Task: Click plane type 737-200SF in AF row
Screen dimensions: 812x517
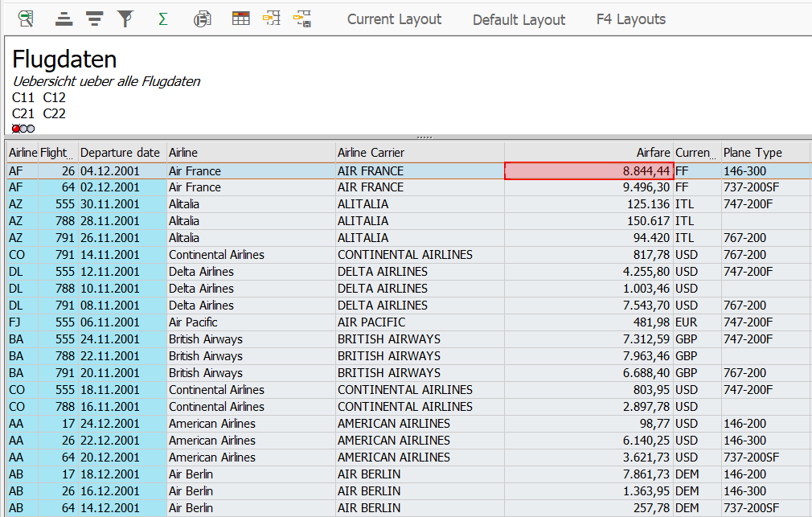Action: point(765,187)
